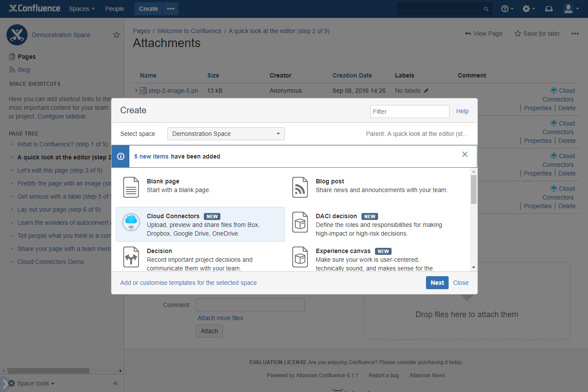Open the user profile avatar menu
Image resolution: width=588 pixels, height=392 pixels.
tap(571, 9)
